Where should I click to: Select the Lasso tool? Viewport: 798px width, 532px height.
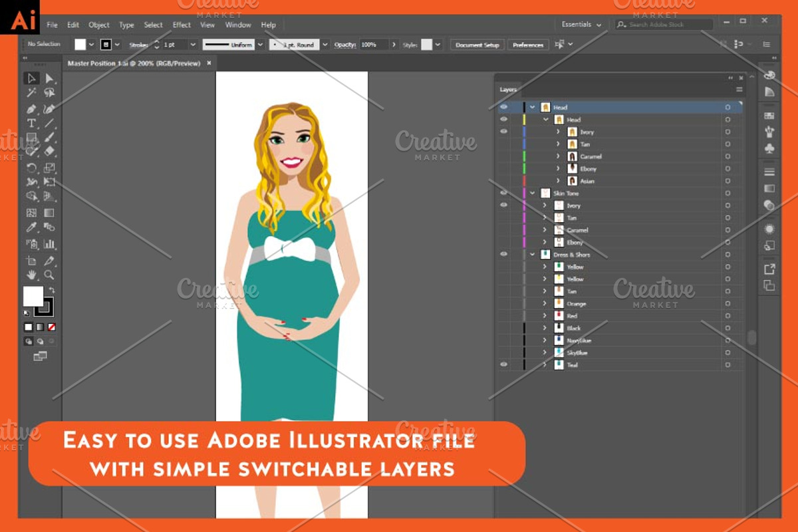49,93
